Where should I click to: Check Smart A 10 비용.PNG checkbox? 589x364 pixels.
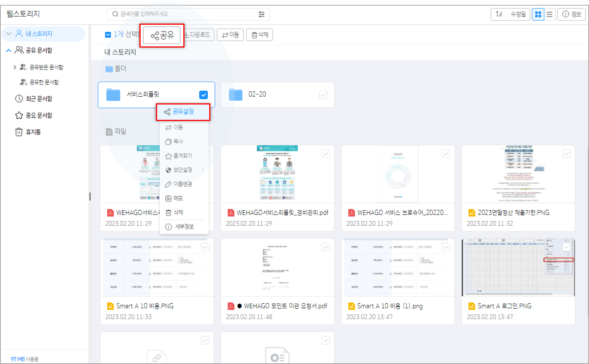(x=205, y=247)
